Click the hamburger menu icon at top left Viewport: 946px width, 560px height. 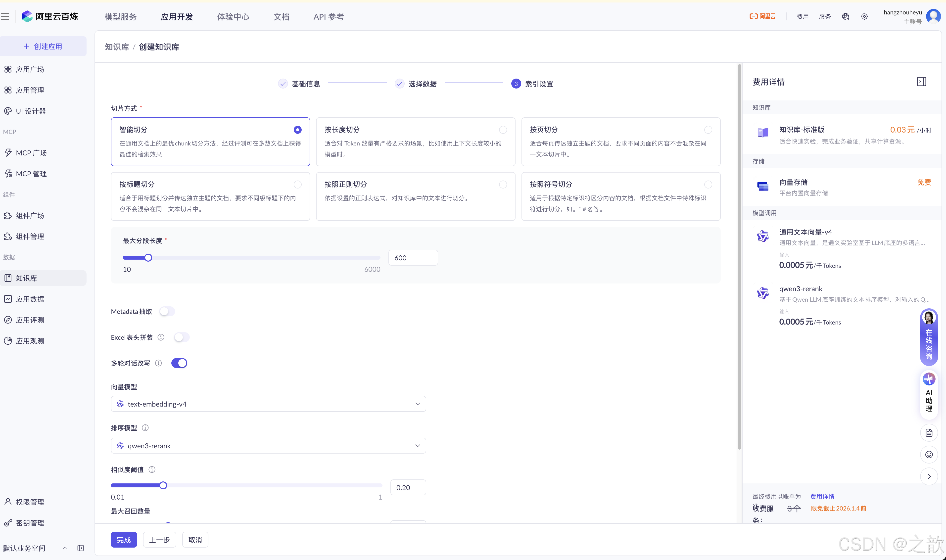pyautogui.click(x=5, y=16)
